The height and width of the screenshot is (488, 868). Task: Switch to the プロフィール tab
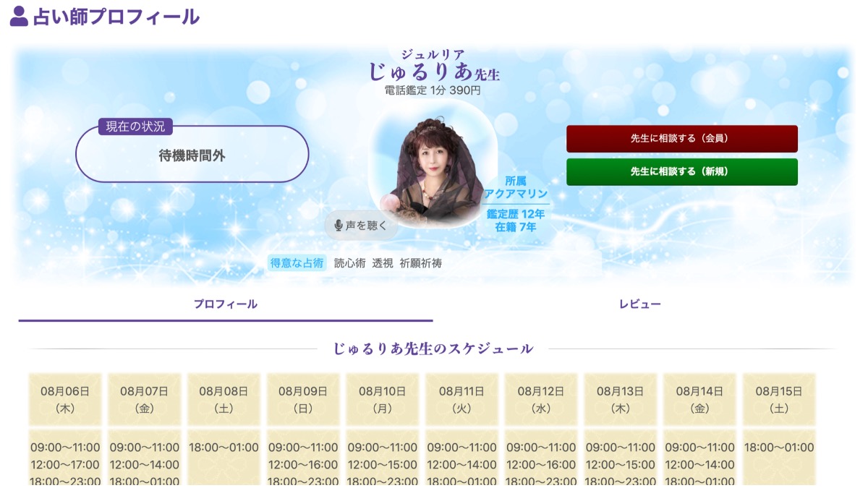click(x=226, y=304)
